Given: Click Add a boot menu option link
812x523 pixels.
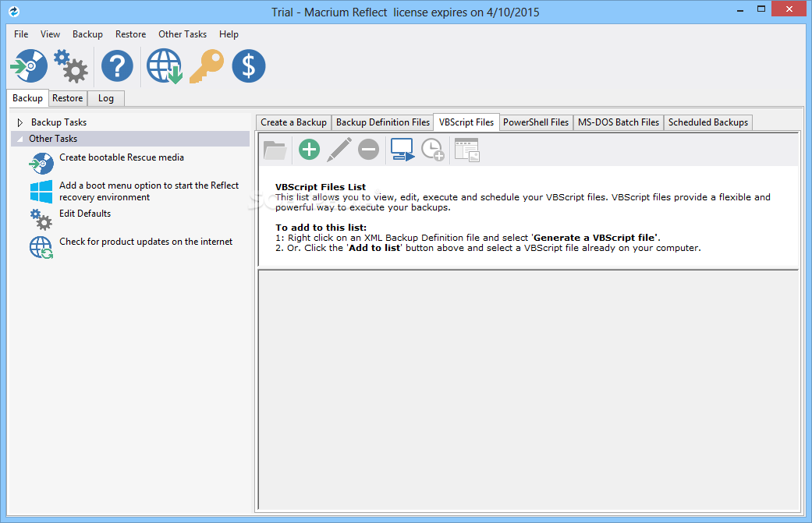Looking at the screenshot, I should tap(149, 191).
